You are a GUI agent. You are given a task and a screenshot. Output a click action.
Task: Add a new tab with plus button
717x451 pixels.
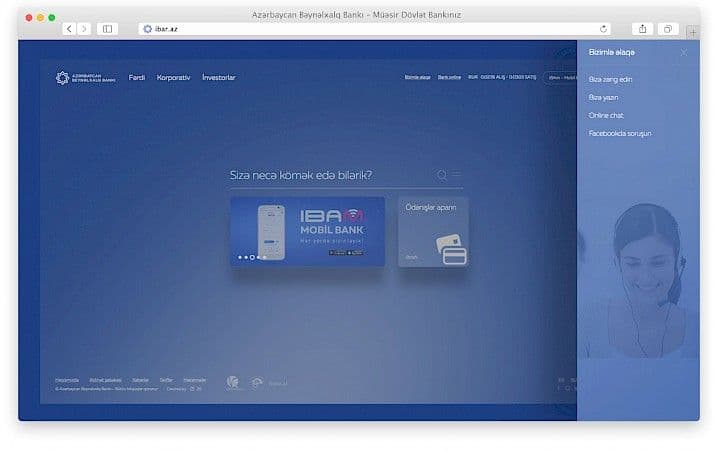(693, 32)
